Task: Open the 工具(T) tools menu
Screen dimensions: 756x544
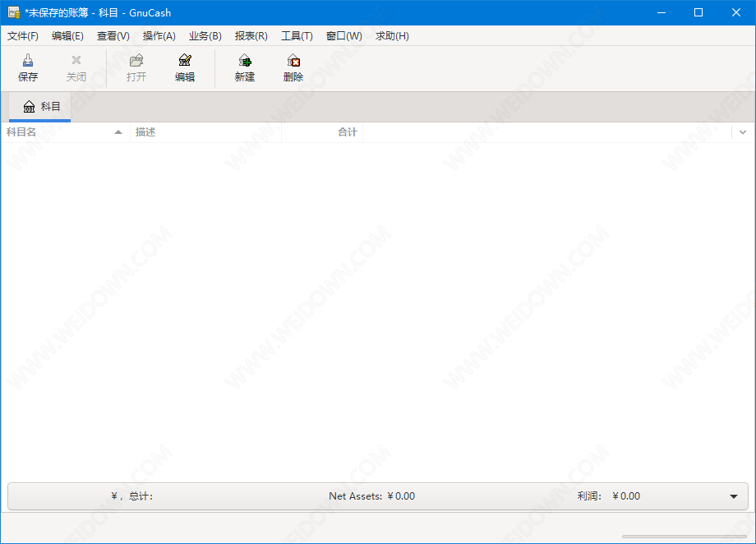Action: tap(297, 36)
